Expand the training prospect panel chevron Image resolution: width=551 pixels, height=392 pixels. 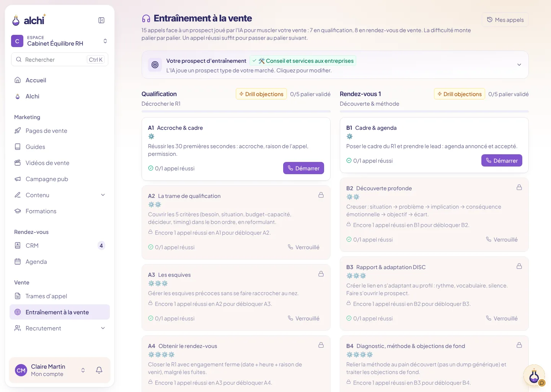[x=519, y=65]
